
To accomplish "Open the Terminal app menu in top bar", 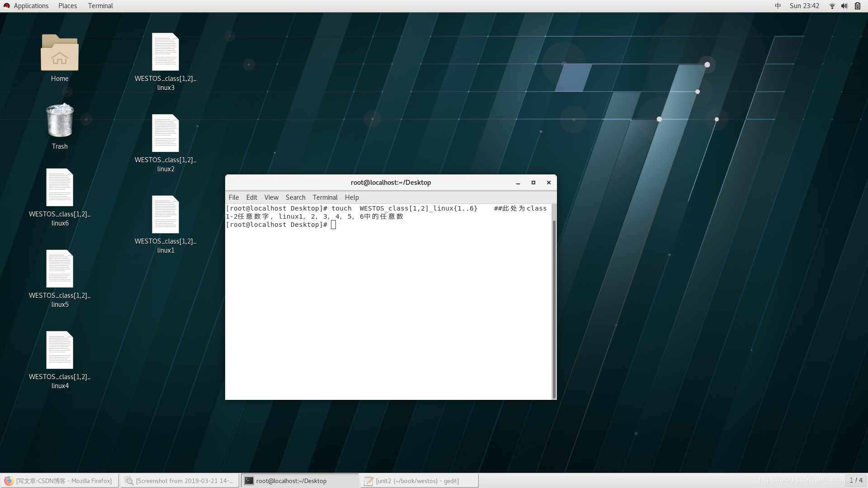I will coord(100,6).
